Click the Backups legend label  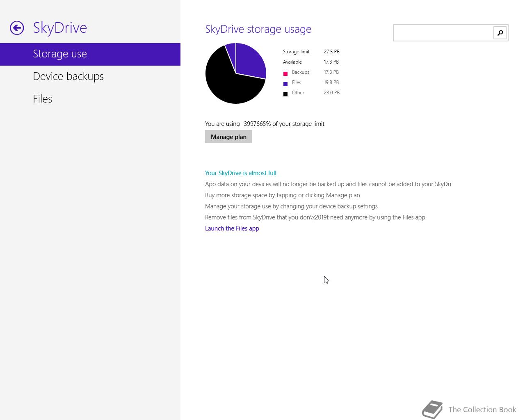[301, 72]
